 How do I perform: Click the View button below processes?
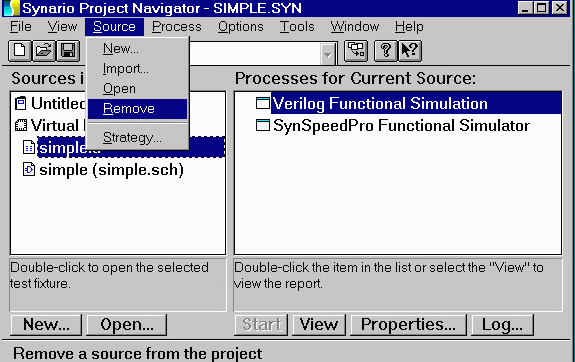tap(319, 325)
